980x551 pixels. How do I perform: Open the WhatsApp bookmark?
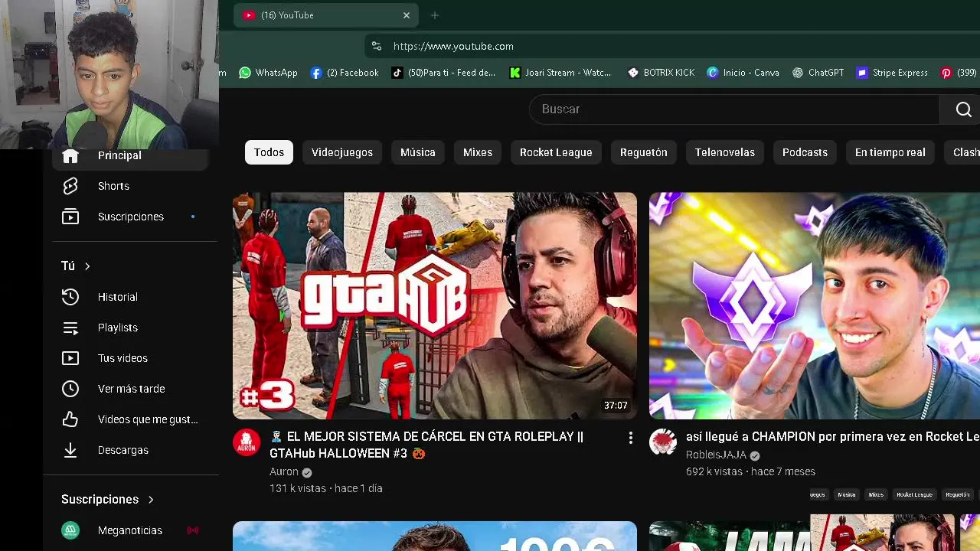(268, 73)
